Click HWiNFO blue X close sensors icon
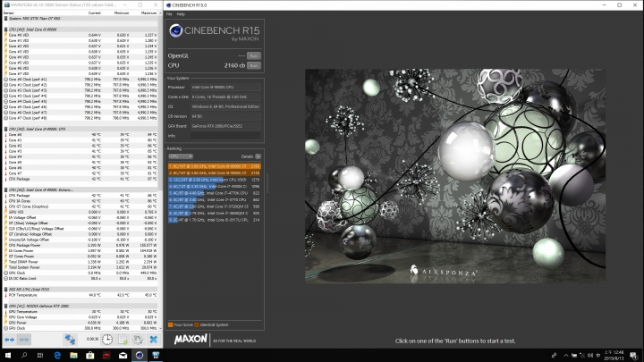Viewport: 644px width, 362px height. click(153, 340)
